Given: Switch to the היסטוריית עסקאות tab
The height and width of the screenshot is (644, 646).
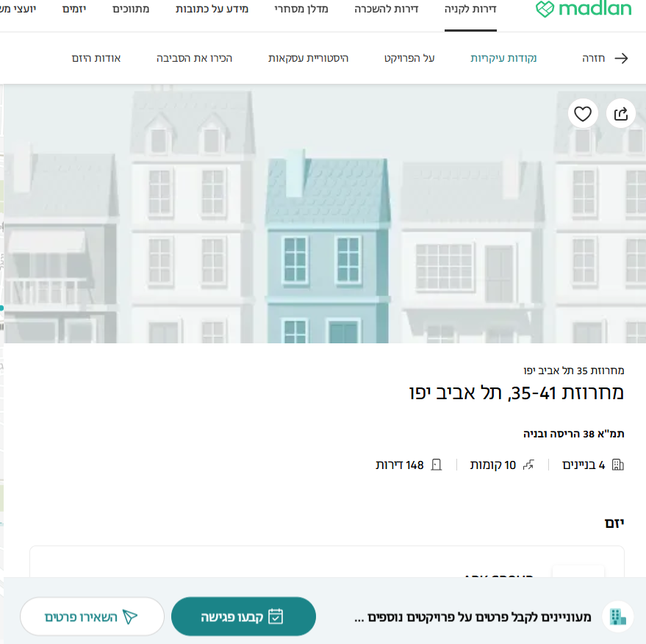Looking at the screenshot, I should point(308,58).
